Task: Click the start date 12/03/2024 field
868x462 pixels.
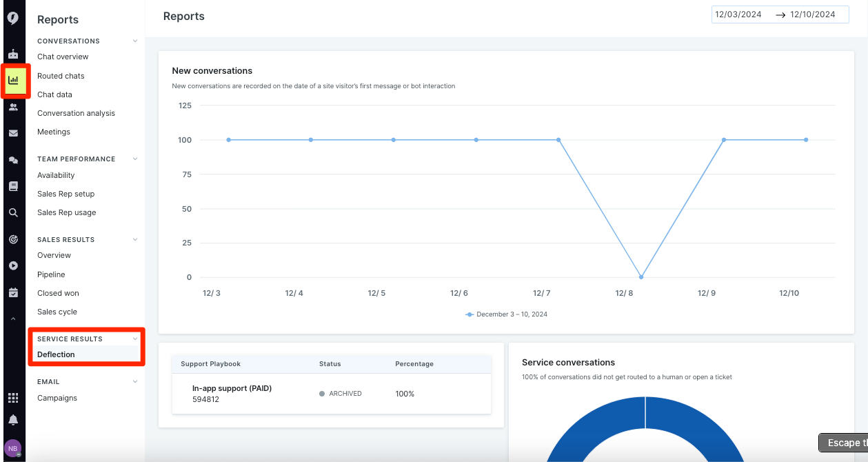Action: point(738,14)
